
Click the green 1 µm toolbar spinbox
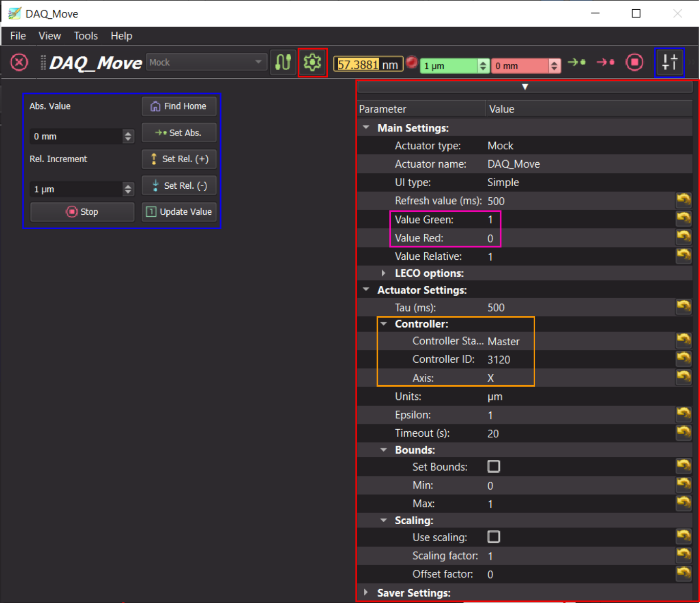coord(454,66)
